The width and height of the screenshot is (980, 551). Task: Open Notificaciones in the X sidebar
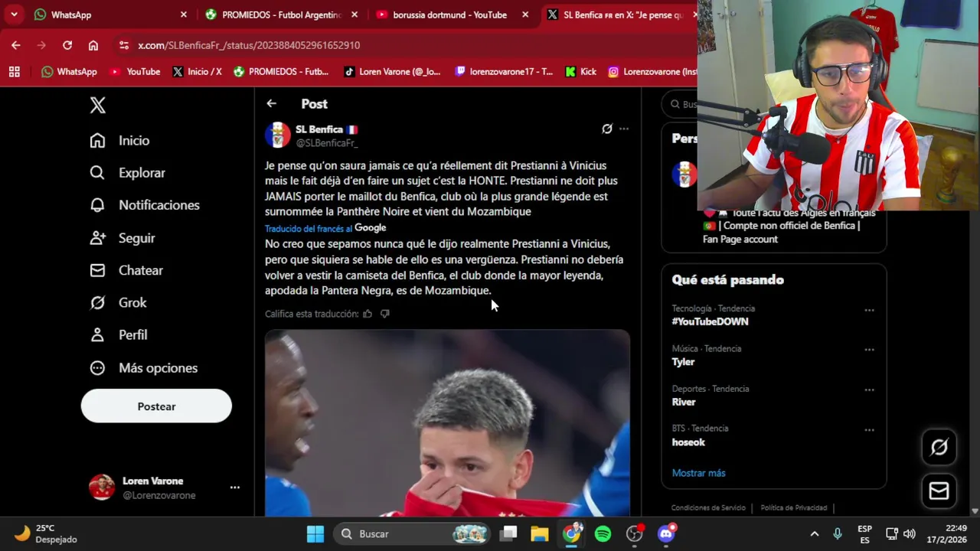145,205
